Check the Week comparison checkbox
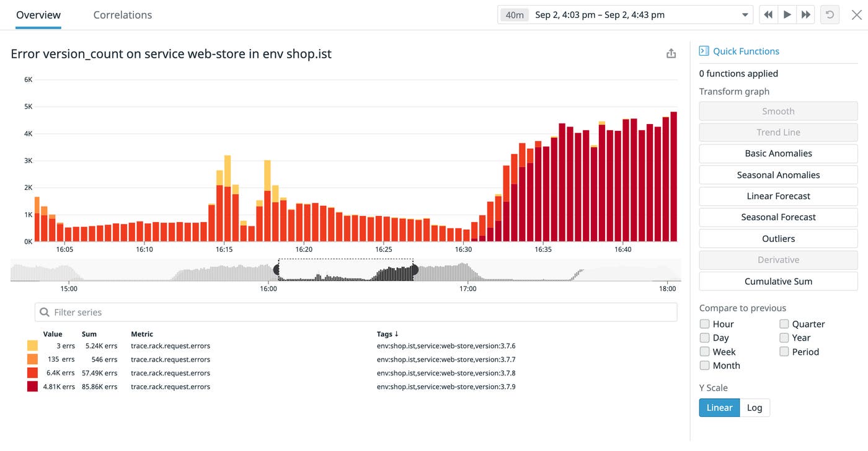 (704, 352)
